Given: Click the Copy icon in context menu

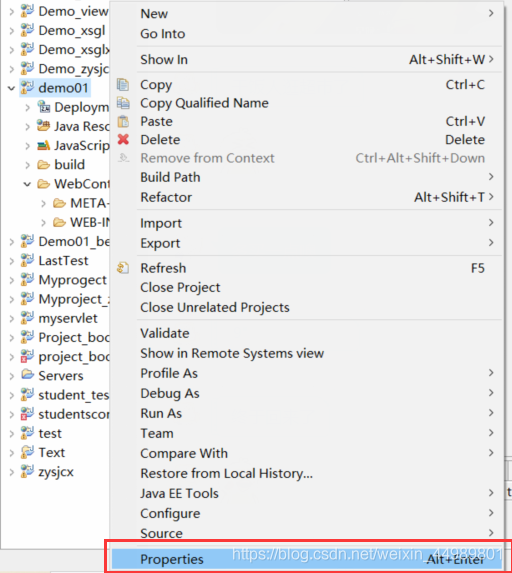Looking at the screenshot, I should [x=123, y=85].
